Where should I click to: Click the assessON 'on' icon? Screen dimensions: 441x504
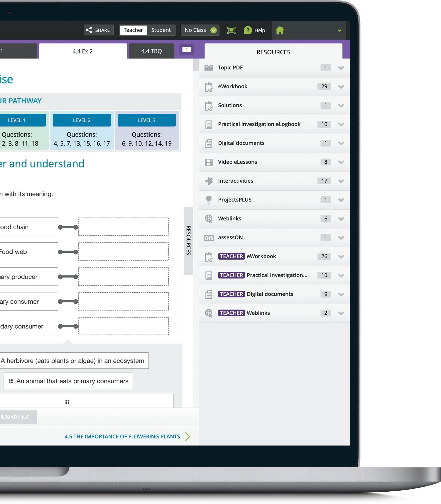click(x=209, y=238)
